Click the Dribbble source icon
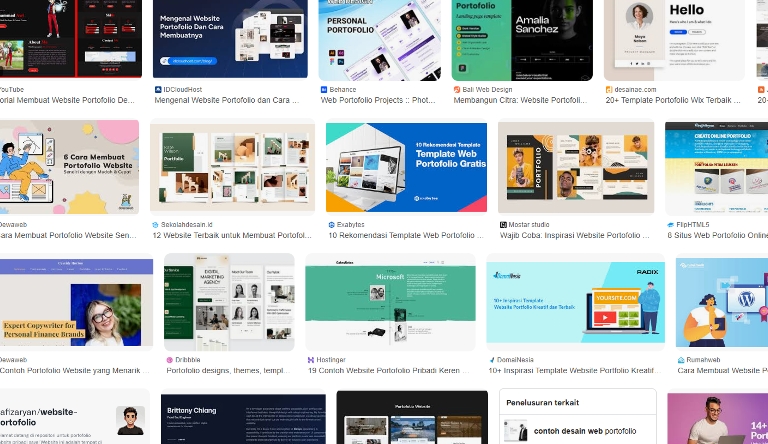768x444 pixels. click(170, 359)
